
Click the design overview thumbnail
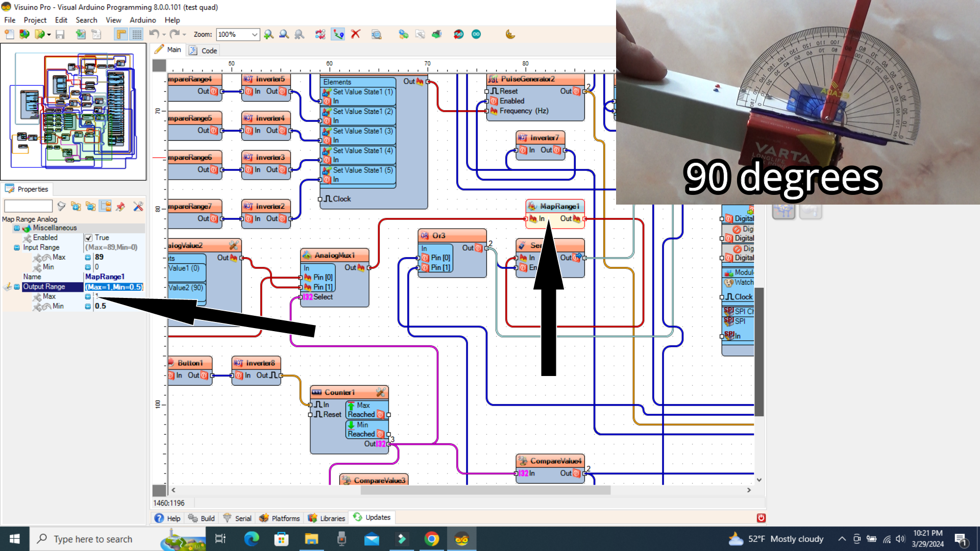point(73,112)
